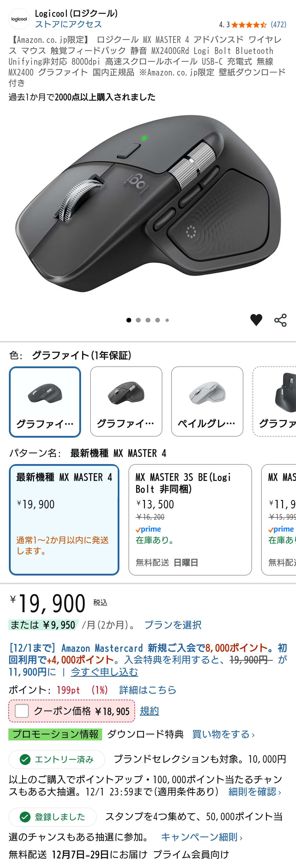The width and height of the screenshot is (296, 868).
Task: Tap the second image carousel dot
Action: [x=138, y=320]
